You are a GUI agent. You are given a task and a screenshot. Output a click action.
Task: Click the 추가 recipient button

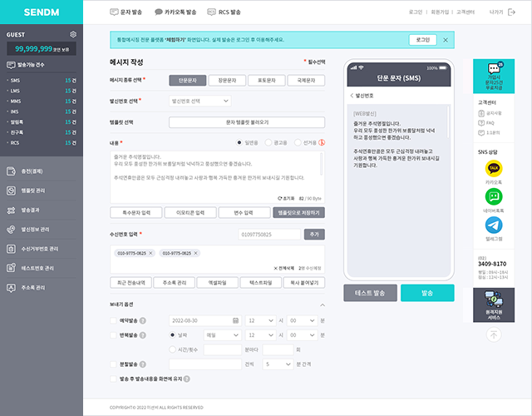point(314,235)
